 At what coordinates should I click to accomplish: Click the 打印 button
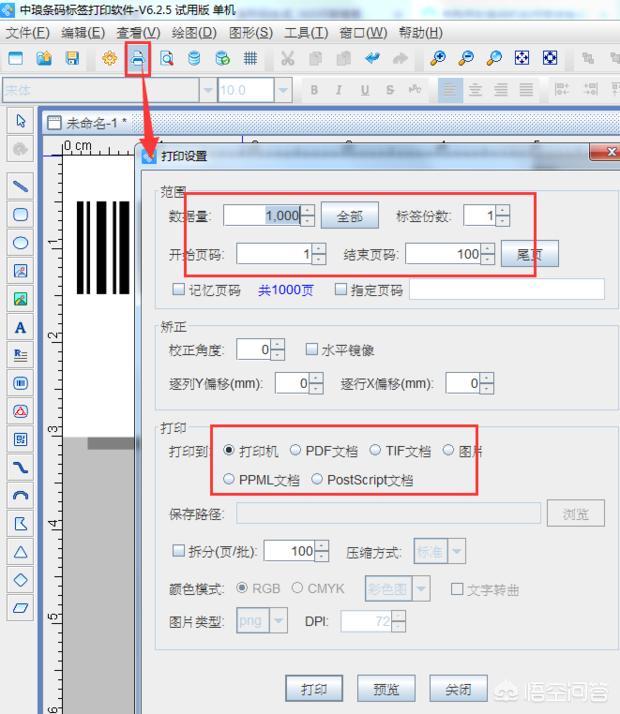coord(314,689)
